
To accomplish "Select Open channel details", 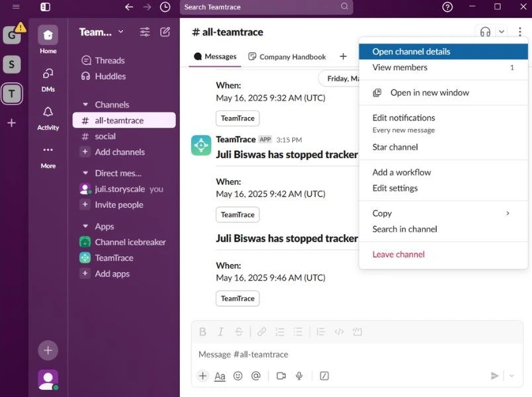I will coord(443,52).
